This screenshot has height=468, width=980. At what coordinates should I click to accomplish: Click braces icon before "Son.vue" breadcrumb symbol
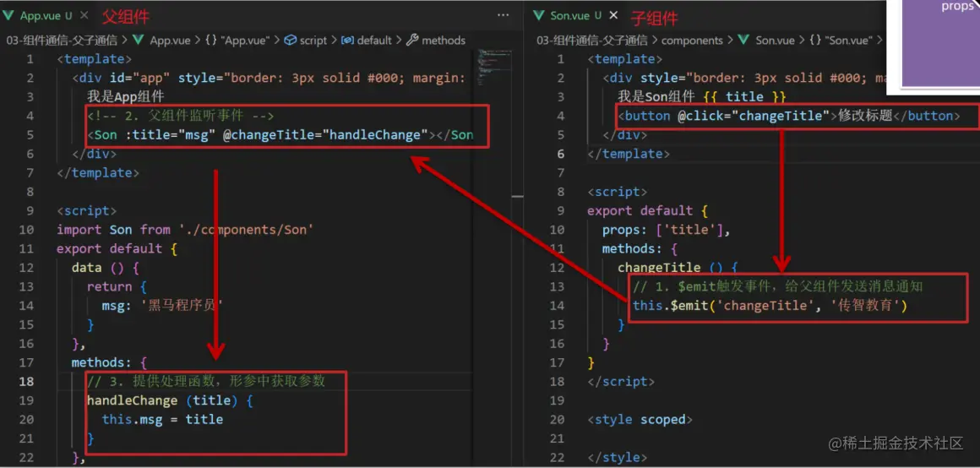pyautogui.click(x=815, y=41)
